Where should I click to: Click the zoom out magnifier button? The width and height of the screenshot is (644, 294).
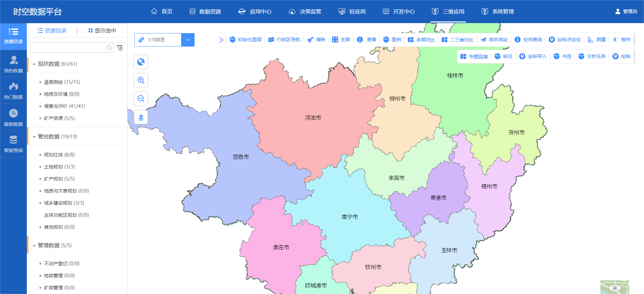tap(141, 99)
